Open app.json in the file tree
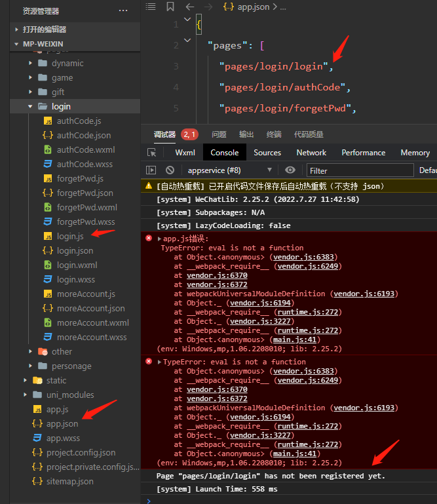437x504 pixels. click(62, 423)
